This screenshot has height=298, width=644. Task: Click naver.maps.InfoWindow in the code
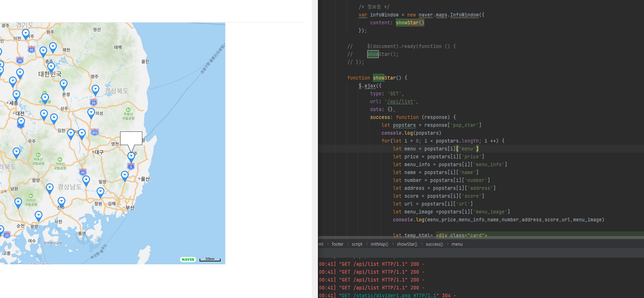click(x=449, y=15)
